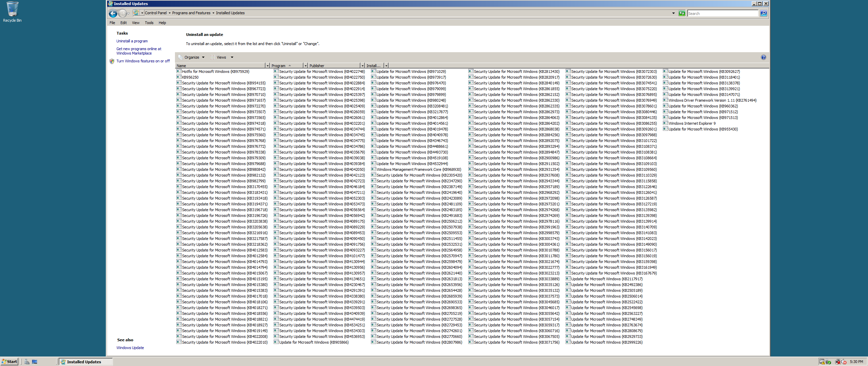
Task: Click the Forward navigation arrow button
Action: click(122, 13)
